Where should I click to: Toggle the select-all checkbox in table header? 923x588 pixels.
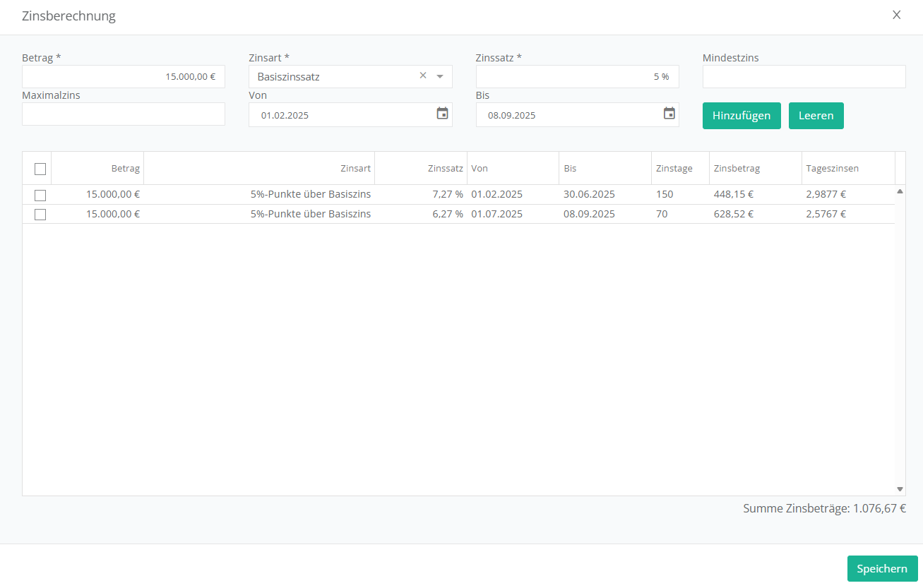point(40,169)
